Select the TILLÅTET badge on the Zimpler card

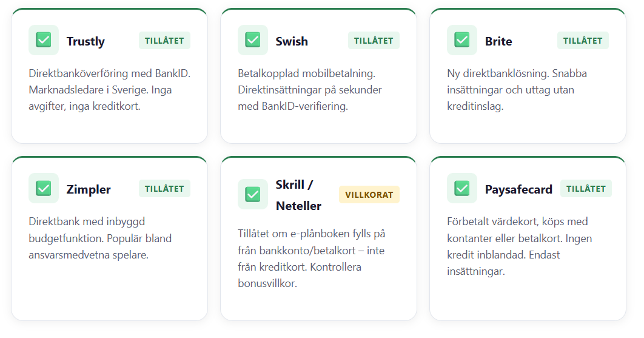(164, 188)
